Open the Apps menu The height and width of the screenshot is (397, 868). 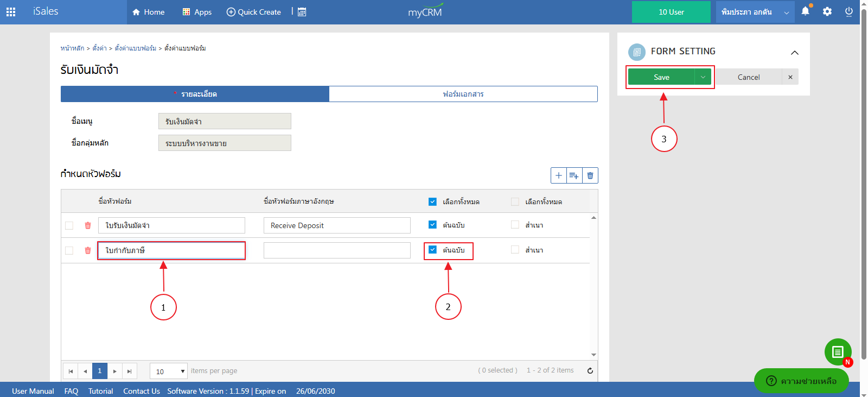(197, 12)
